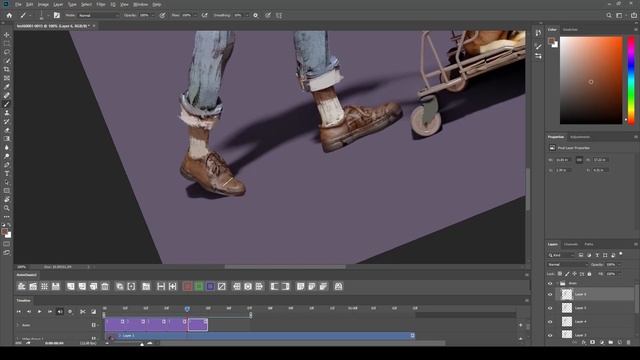Step to the next frame in timeline
Viewport: 640px width, 360px height.
[50, 311]
